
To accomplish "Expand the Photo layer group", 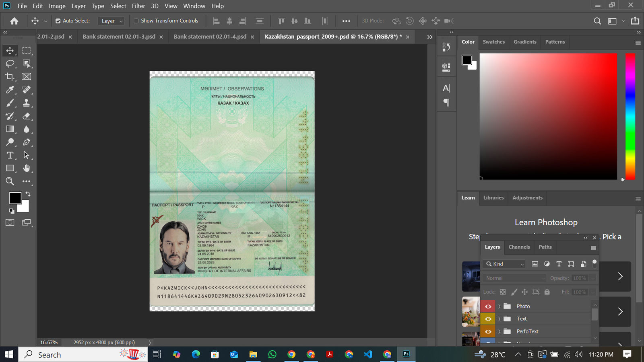I will [x=500, y=306].
